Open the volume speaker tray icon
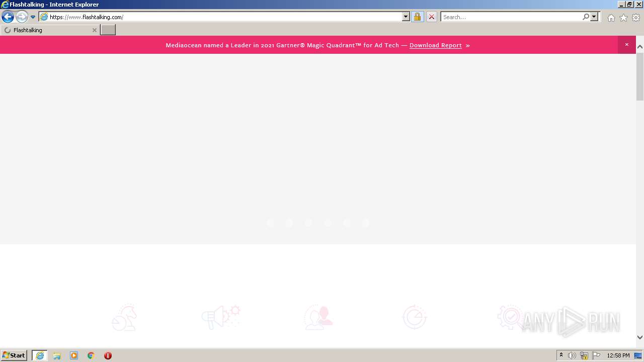 572,355
